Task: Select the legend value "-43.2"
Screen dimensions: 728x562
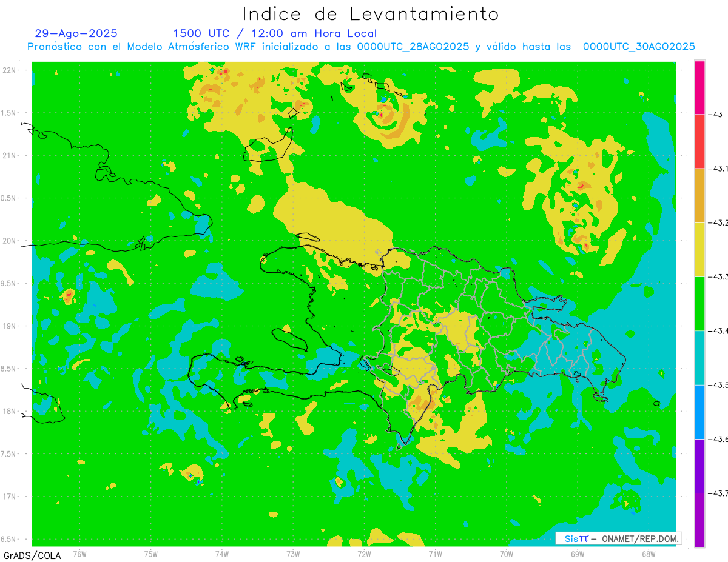Action: (x=718, y=222)
